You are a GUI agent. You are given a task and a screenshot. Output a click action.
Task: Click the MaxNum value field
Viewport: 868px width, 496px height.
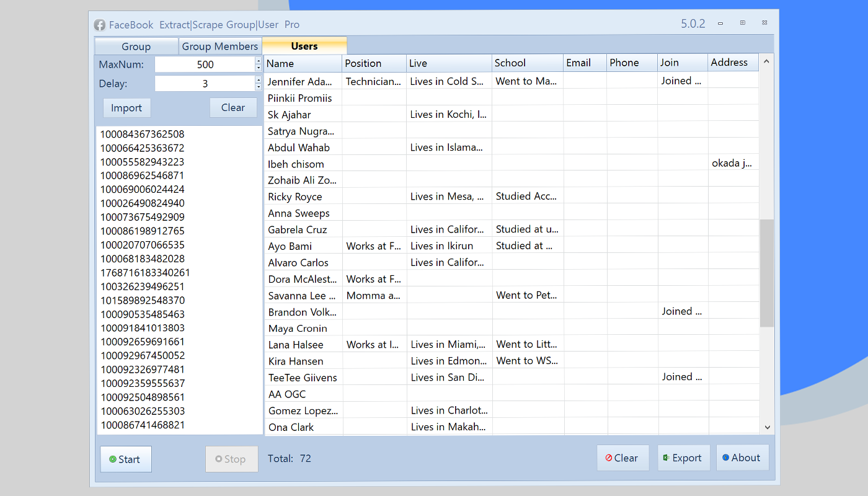pyautogui.click(x=205, y=64)
